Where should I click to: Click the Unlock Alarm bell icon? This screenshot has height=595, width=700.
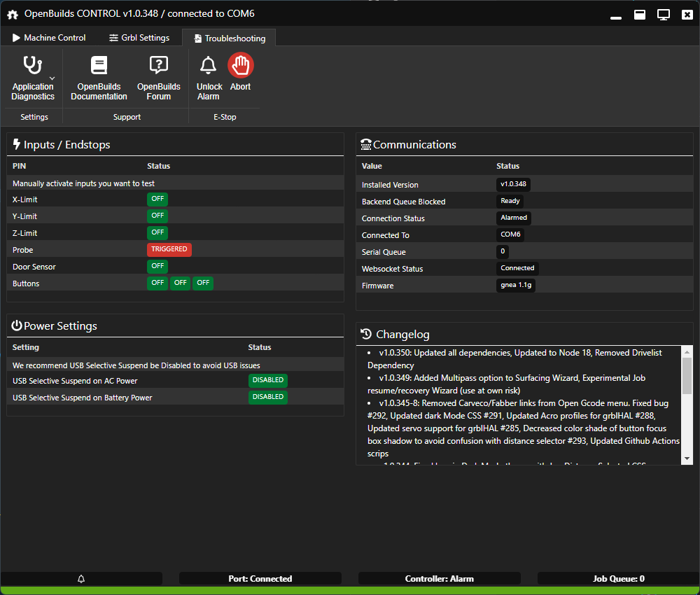pos(209,66)
